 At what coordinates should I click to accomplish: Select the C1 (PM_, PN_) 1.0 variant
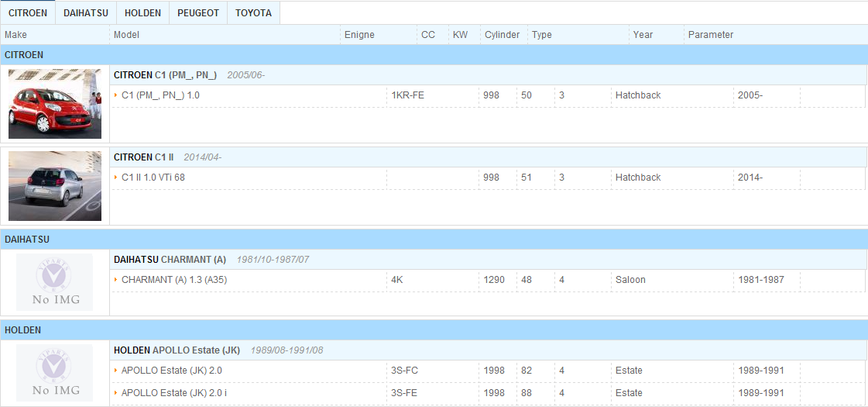[x=160, y=95]
